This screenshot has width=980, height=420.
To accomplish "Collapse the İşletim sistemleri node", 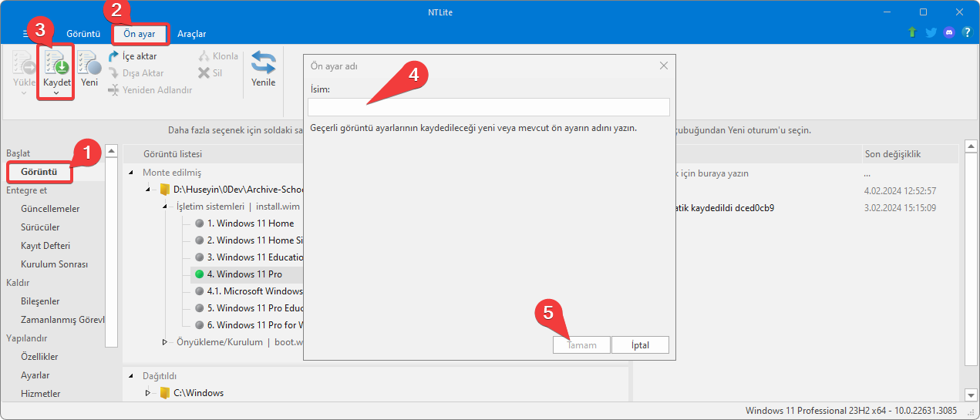I will 164,207.
